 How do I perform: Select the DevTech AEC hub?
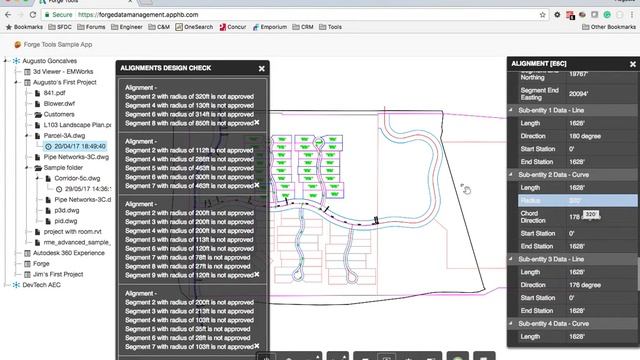pyautogui.click(x=41, y=285)
